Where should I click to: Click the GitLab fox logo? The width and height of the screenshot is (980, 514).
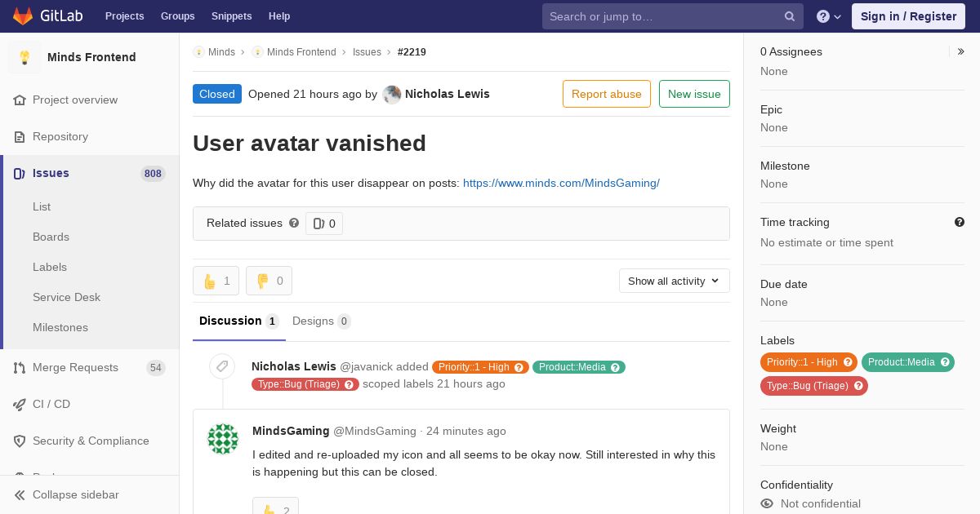pos(23,16)
